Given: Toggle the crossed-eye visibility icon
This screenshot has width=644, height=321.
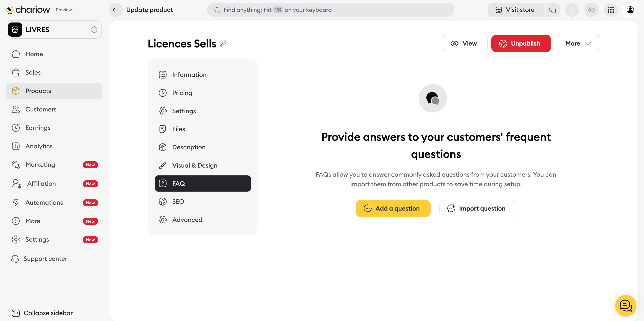Looking at the screenshot, I should tap(591, 10).
